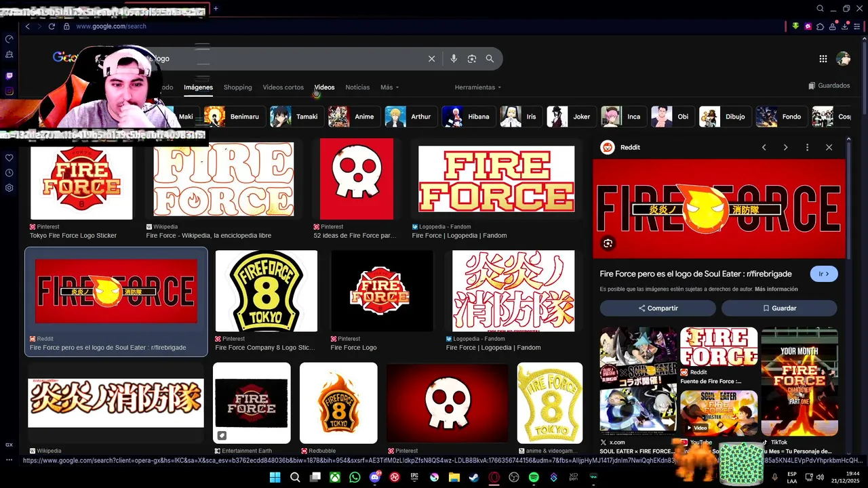Click the Compartir button
868x488 pixels.
tap(658, 308)
